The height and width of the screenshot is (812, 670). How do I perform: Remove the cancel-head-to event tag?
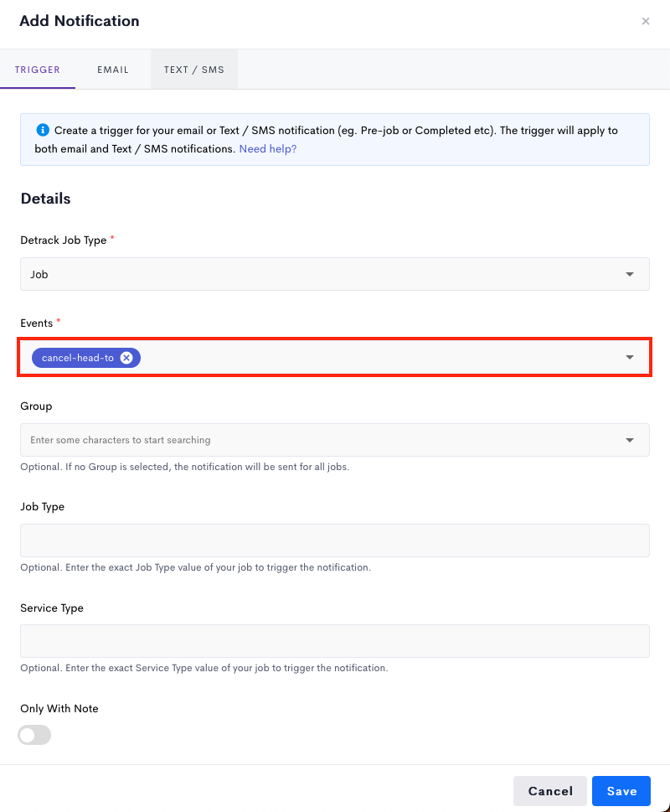[126, 358]
